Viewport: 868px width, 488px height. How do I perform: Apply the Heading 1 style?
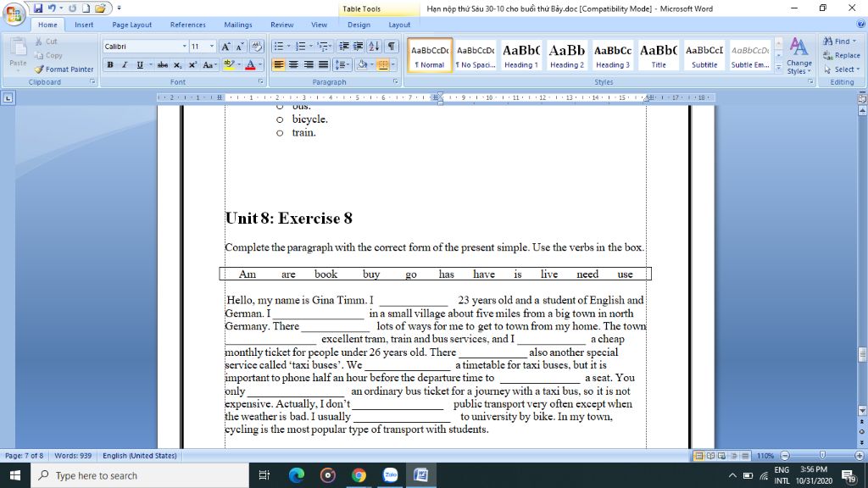point(521,55)
